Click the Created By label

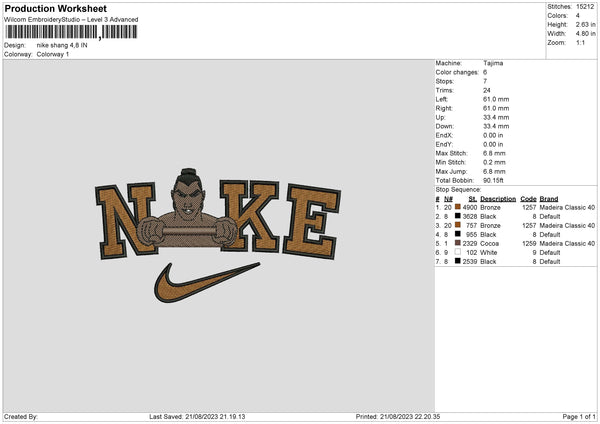21,417
